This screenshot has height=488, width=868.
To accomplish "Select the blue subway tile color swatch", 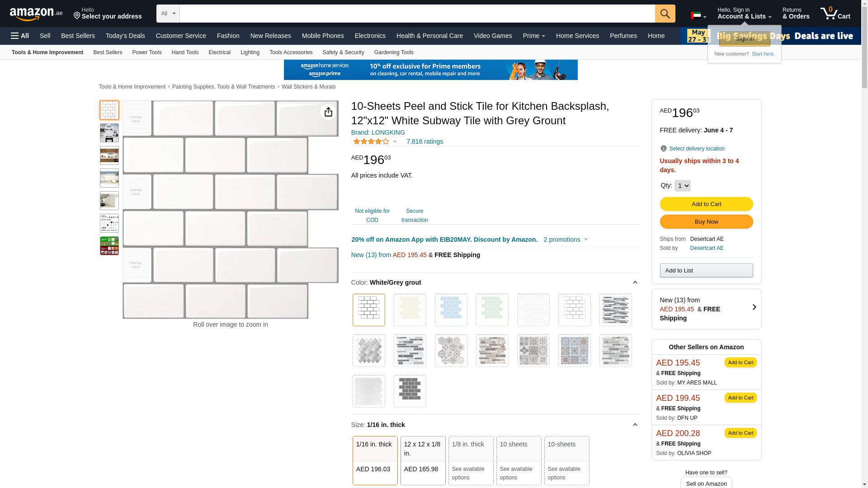I will [451, 310].
